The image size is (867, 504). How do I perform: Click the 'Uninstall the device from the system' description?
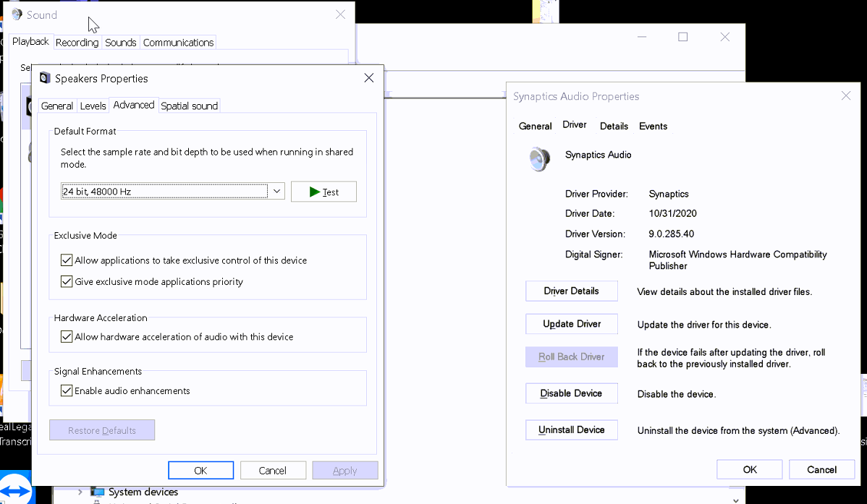click(738, 430)
